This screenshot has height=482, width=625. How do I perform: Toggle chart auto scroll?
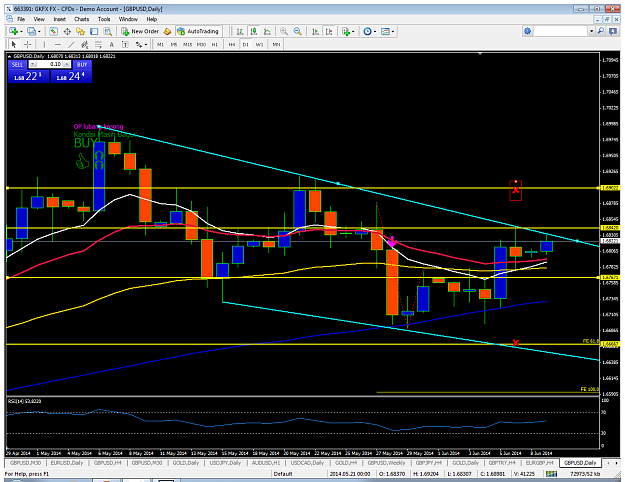315,31
